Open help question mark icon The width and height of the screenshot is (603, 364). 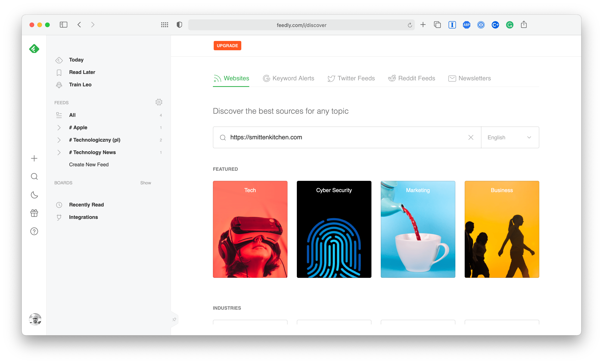tap(34, 231)
